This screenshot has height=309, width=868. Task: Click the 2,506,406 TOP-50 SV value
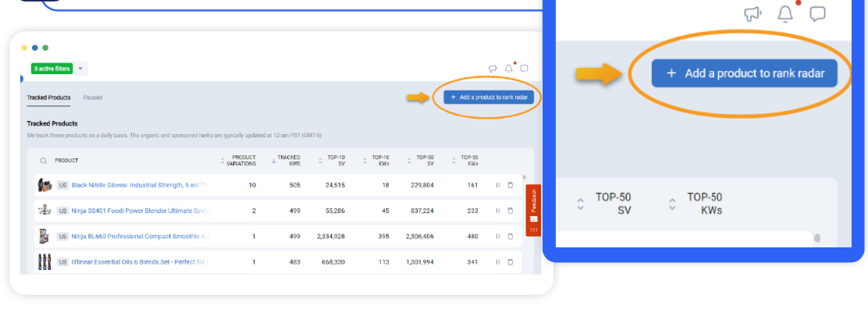[420, 236]
